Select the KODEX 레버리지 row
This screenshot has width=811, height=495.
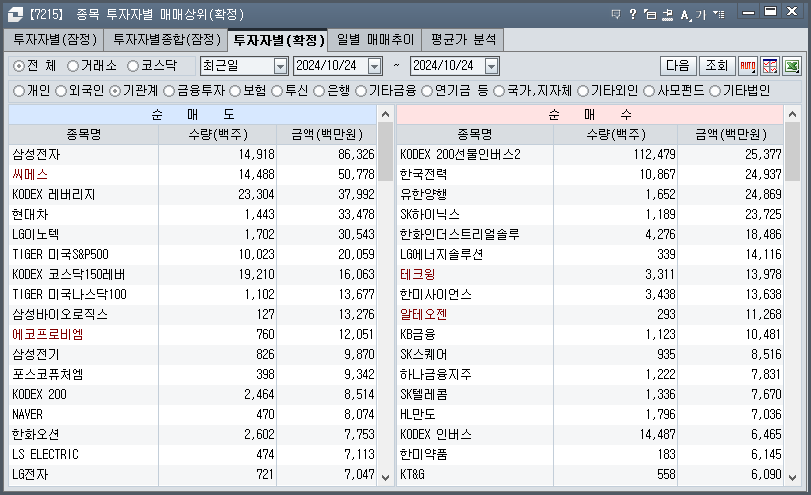tap(192, 194)
